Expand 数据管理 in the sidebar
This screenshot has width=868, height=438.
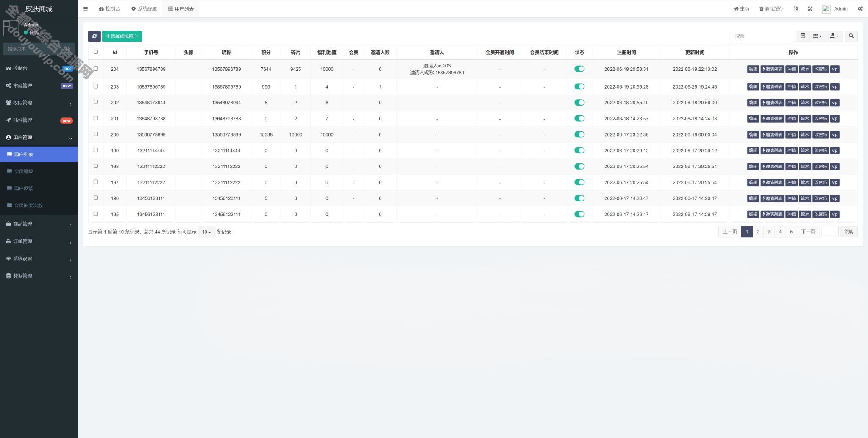(39, 276)
